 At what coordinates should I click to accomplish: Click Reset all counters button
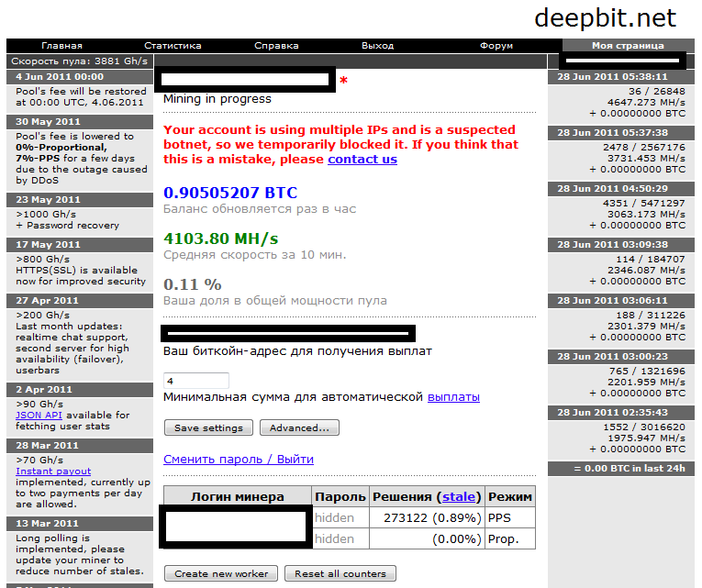340,573
